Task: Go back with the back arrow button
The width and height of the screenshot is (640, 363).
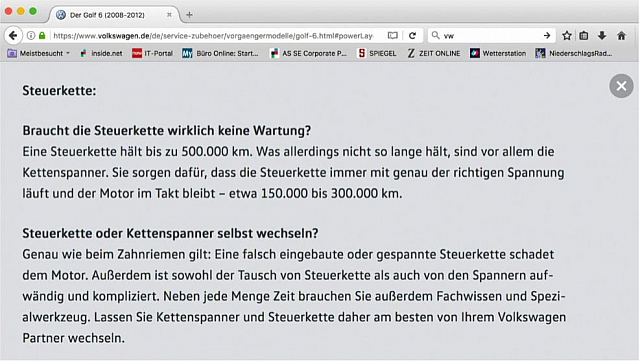Action: click(13, 36)
